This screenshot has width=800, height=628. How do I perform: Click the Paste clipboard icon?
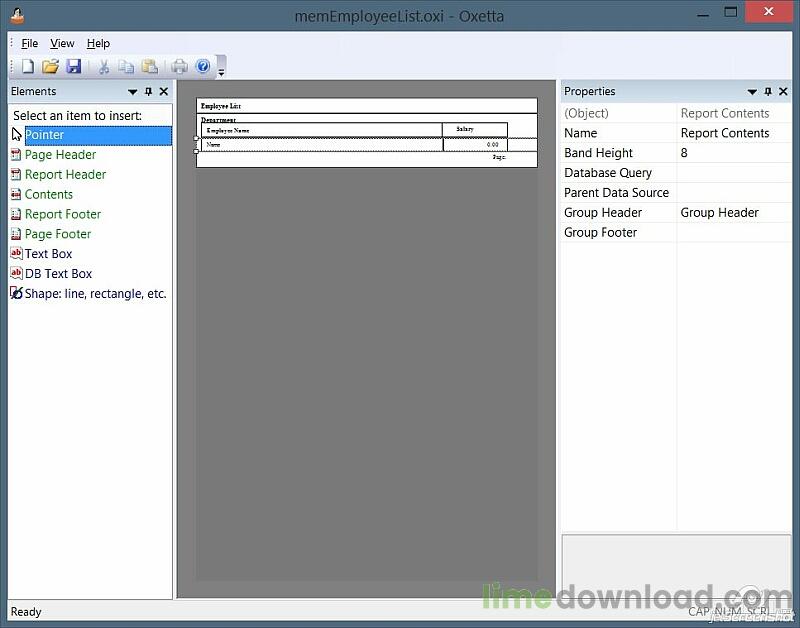click(149, 67)
